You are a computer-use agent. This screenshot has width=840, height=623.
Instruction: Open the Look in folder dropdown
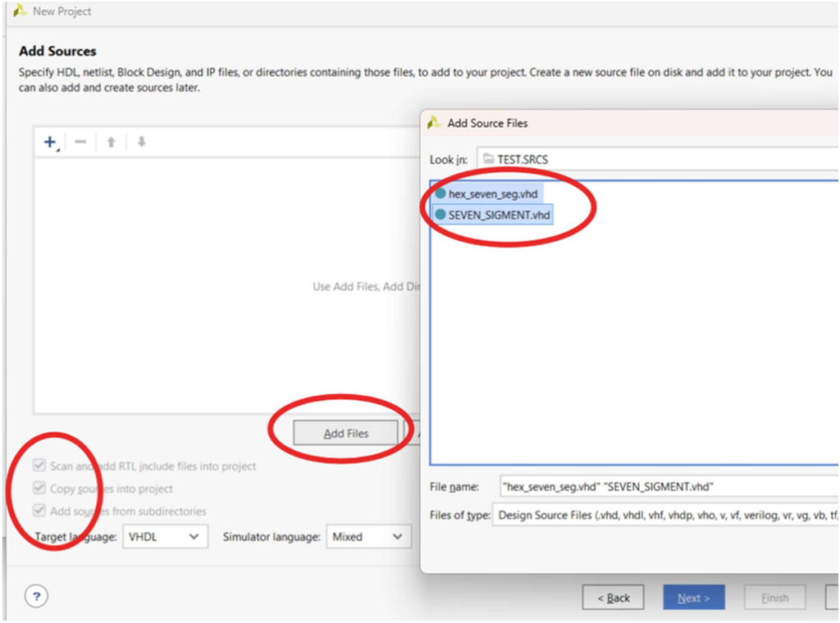pyautogui.click(x=656, y=158)
